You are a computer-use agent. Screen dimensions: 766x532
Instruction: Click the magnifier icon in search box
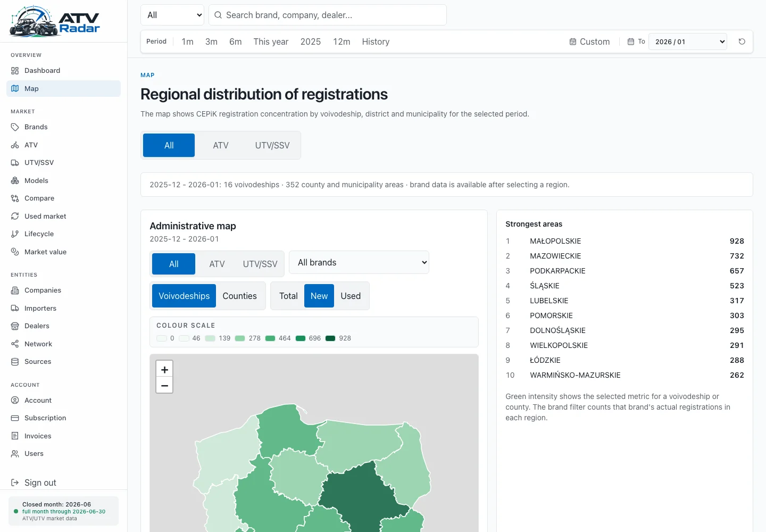(218, 15)
